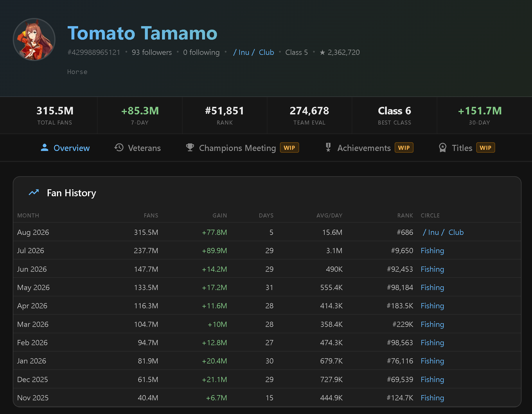Click the Jul 2026 month cell
The image size is (532, 414).
(30, 251)
